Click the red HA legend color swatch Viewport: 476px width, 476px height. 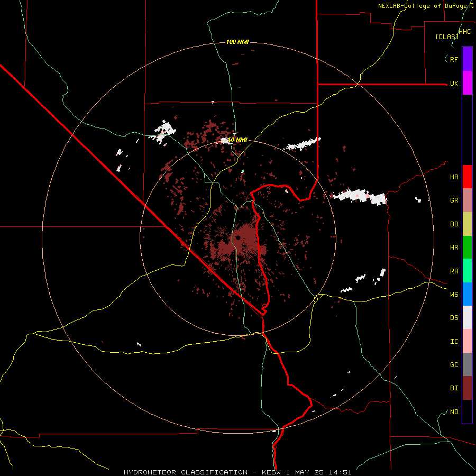[x=467, y=177]
